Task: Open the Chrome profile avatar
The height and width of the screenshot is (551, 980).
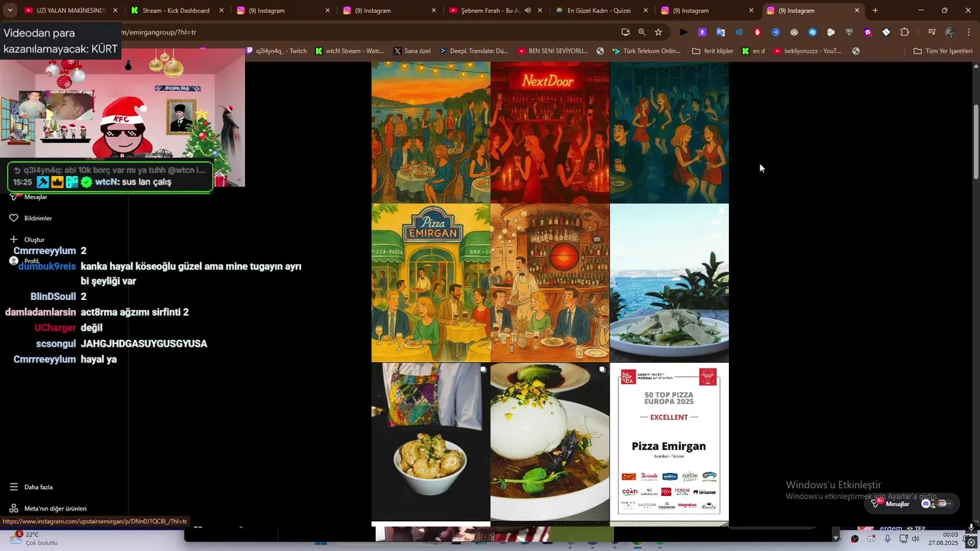Action: (950, 32)
